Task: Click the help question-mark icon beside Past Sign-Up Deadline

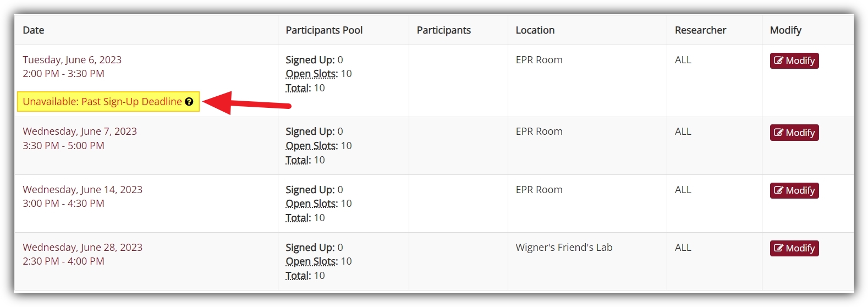Action: [x=189, y=102]
